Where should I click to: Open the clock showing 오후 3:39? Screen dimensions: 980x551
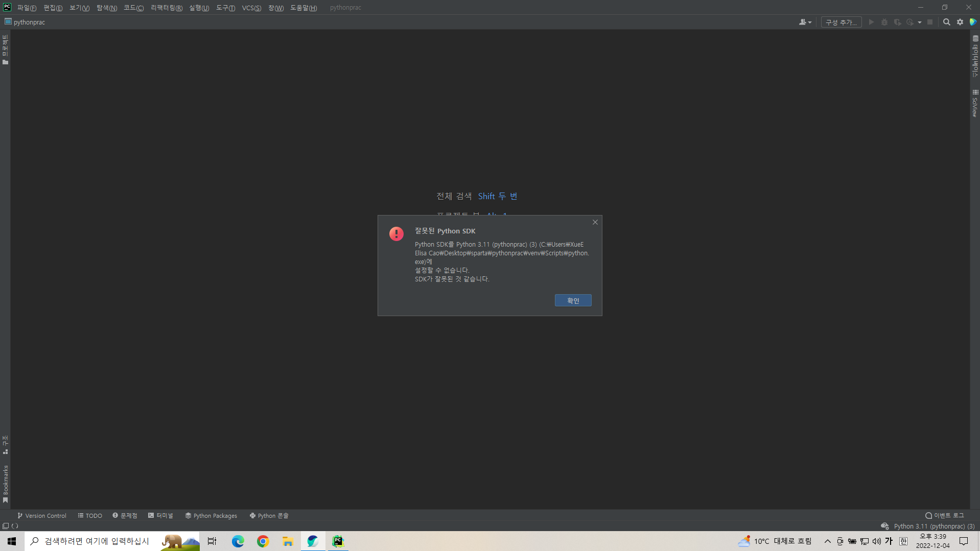933,541
